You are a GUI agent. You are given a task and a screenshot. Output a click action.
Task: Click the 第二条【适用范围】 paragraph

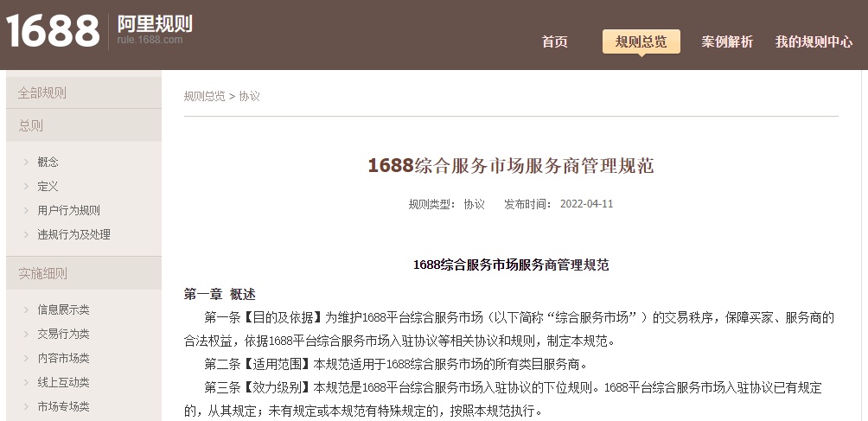pyautogui.click(x=395, y=365)
